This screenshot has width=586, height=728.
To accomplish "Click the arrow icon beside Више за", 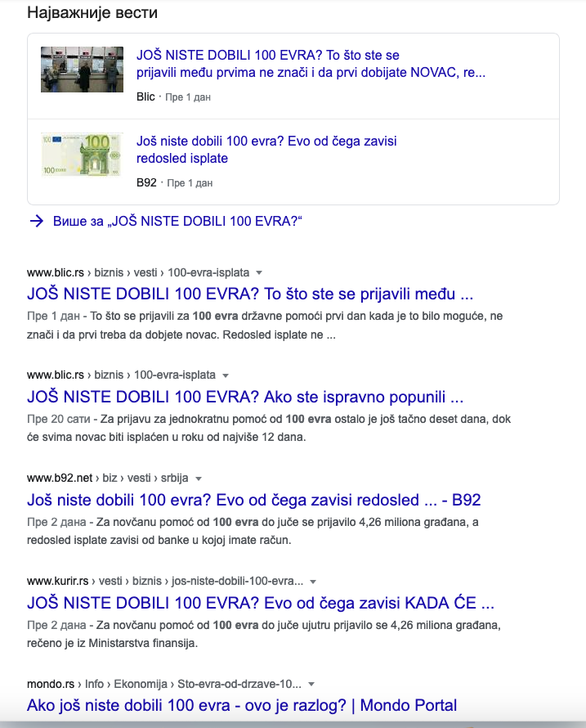I will [x=37, y=221].
